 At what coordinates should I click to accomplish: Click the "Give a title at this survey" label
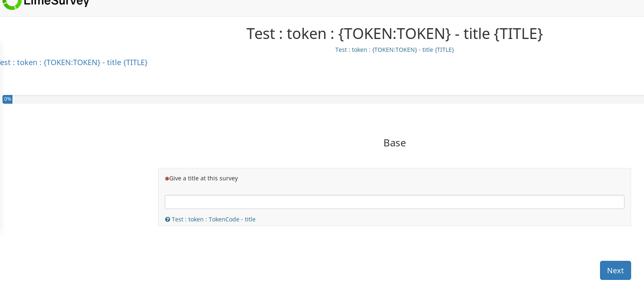[203, 178]
